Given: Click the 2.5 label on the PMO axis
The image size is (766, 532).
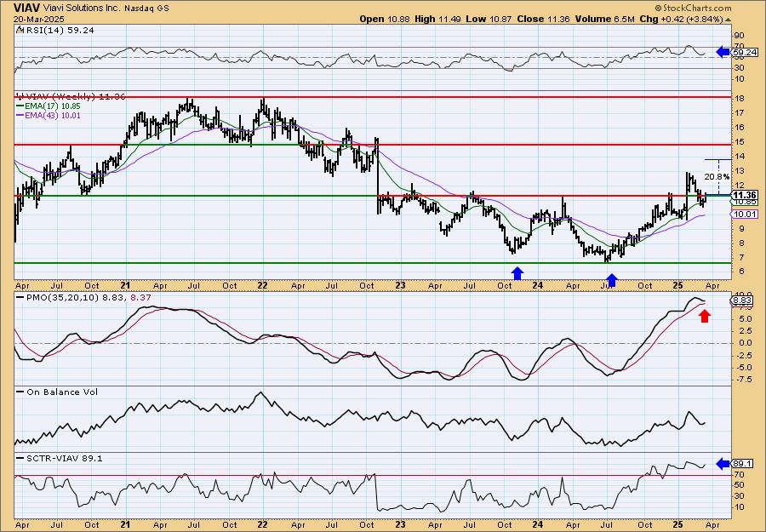Looking at the screenshot, I should [745, 331].
